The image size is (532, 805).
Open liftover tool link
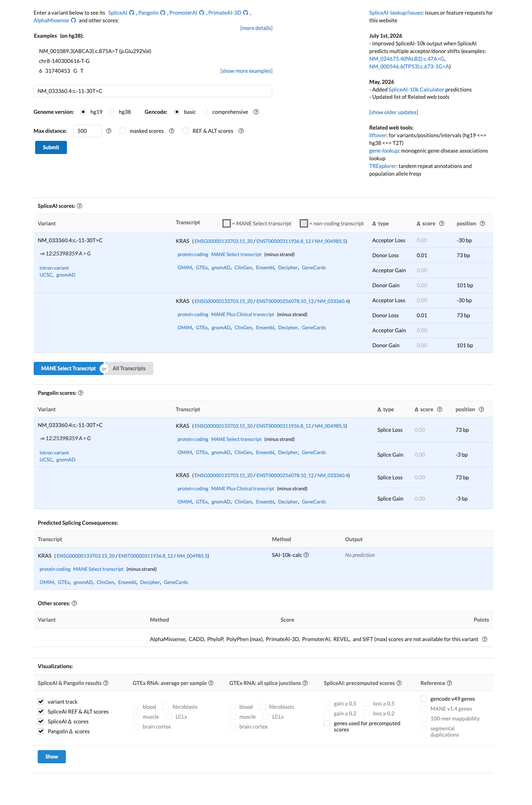point(378,135)
